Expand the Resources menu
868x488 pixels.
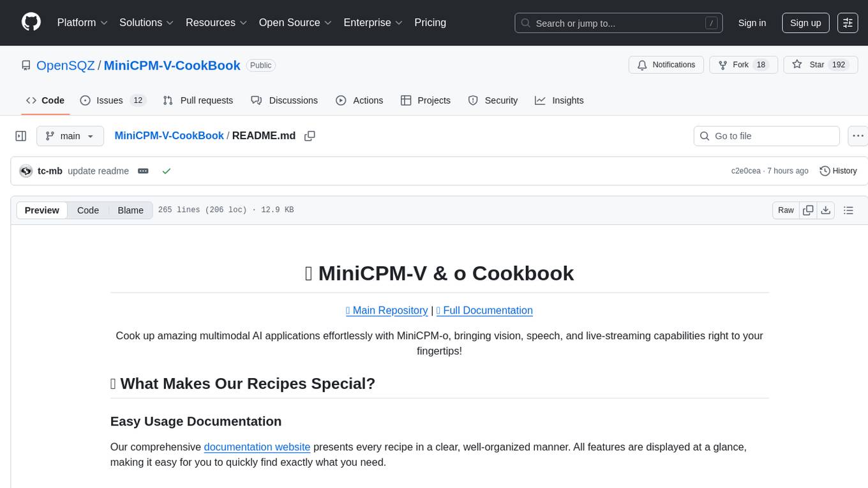(x=216, y=23)
